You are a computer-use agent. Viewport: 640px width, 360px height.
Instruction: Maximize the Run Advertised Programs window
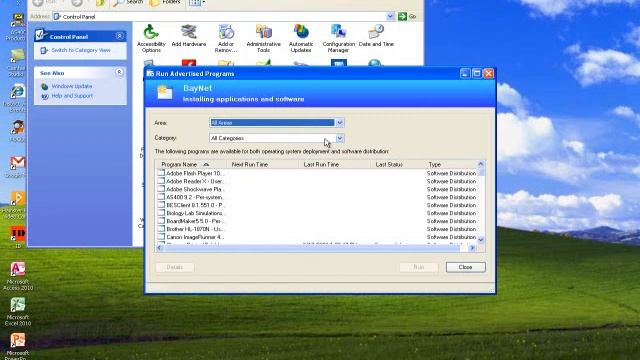click(476, 73)
